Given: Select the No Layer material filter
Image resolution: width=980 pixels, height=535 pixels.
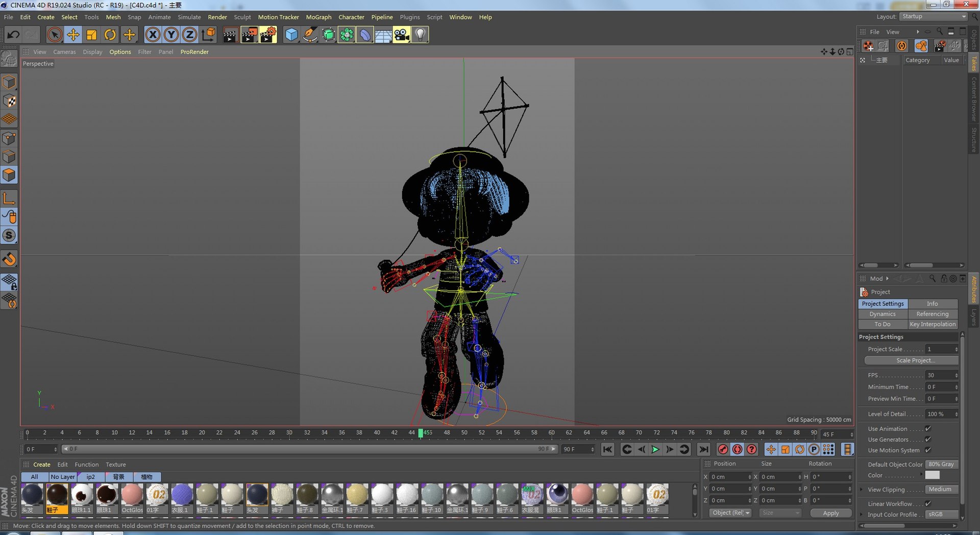Looking at the screenshot, I should (x=63, y=477).
